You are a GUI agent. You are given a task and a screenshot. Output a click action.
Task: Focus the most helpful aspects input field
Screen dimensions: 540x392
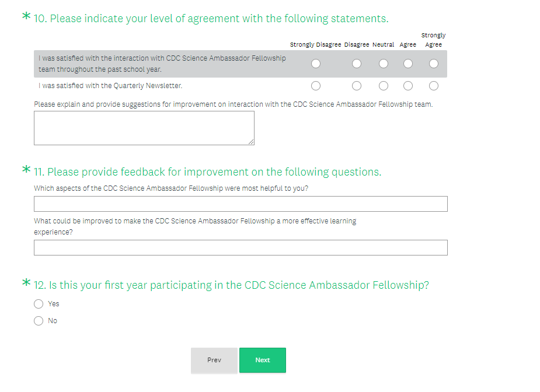(241, 204)
